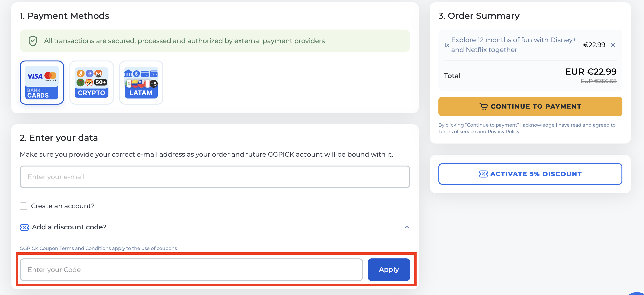Open the Privacy Policy link
The width and height of the screenshot is (644, 295).
click(x=503, y=132)
